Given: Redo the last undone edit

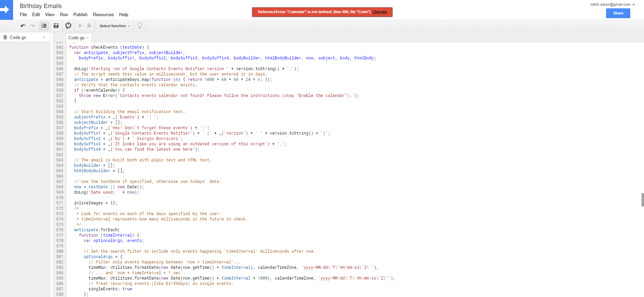Looking at the screenshot, I should pyautogui.click(x=32, y=26).
